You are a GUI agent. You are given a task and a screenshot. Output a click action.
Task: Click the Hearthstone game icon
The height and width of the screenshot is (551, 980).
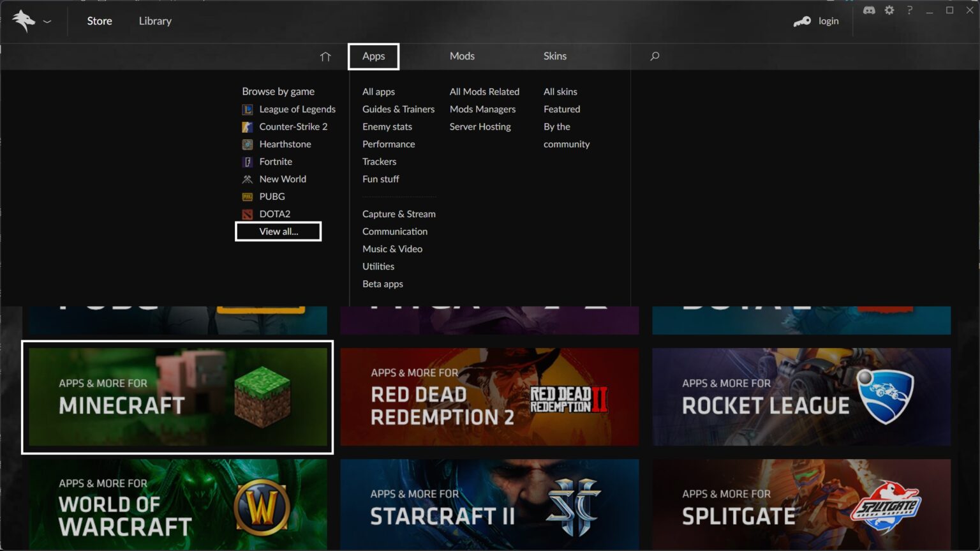pos(248,144)
